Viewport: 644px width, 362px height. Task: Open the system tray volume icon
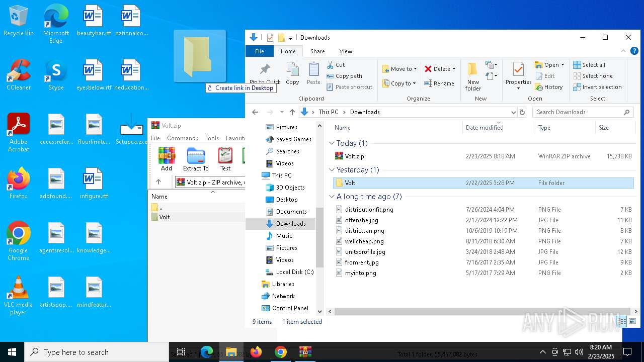(x=579, y=352)
